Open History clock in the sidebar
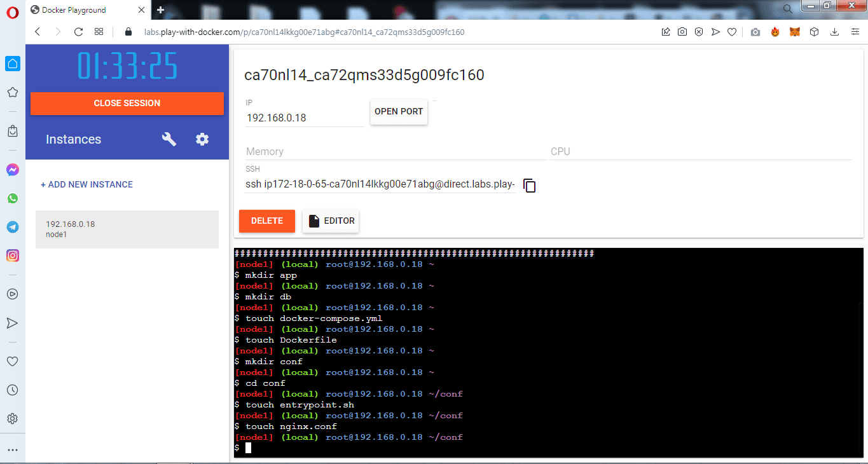The width and height of the screenshot is (868, 464). point(12,390)
